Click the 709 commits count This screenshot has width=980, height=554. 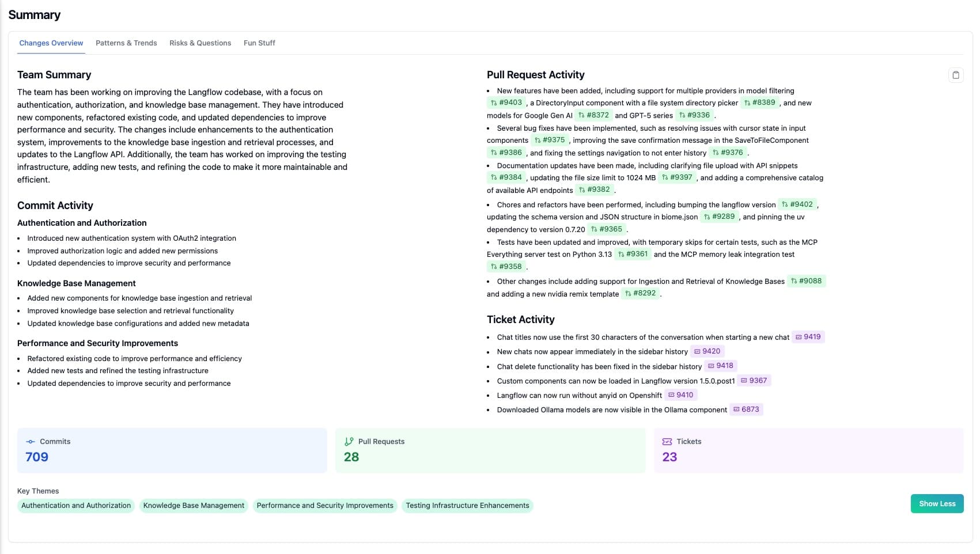(x=37, y=457)
